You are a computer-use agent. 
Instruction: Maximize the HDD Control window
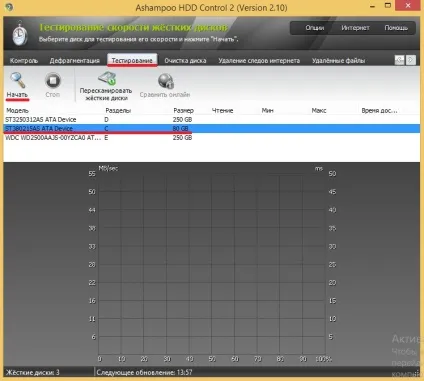coord(388,6)
